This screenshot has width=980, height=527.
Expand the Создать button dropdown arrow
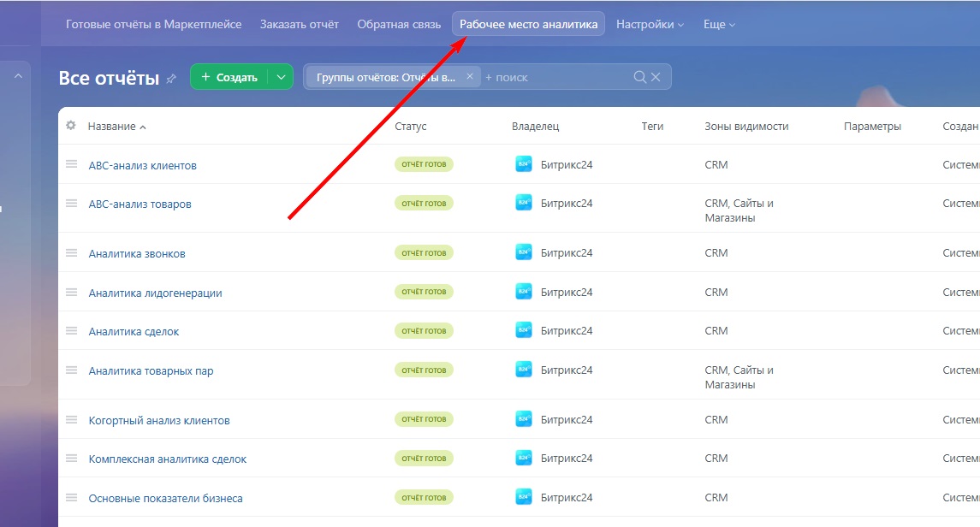(281, 77)
